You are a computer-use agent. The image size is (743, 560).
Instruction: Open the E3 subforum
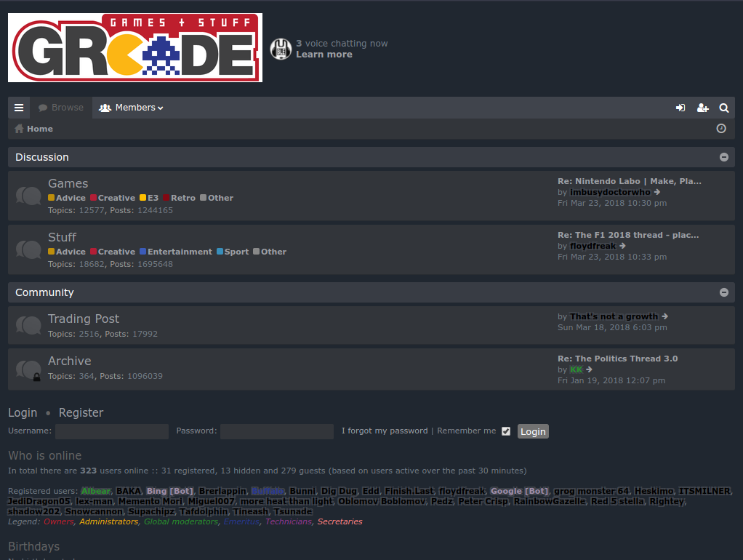(149, 198)
